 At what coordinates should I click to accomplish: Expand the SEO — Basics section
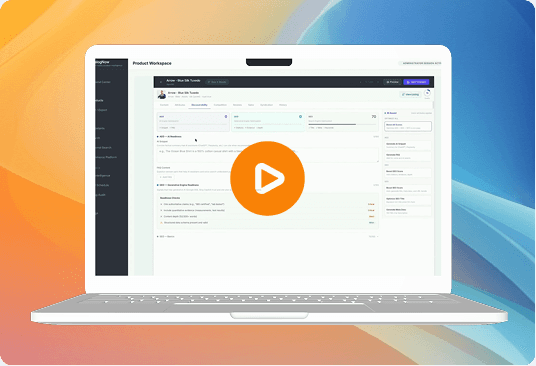coord(166,236)
